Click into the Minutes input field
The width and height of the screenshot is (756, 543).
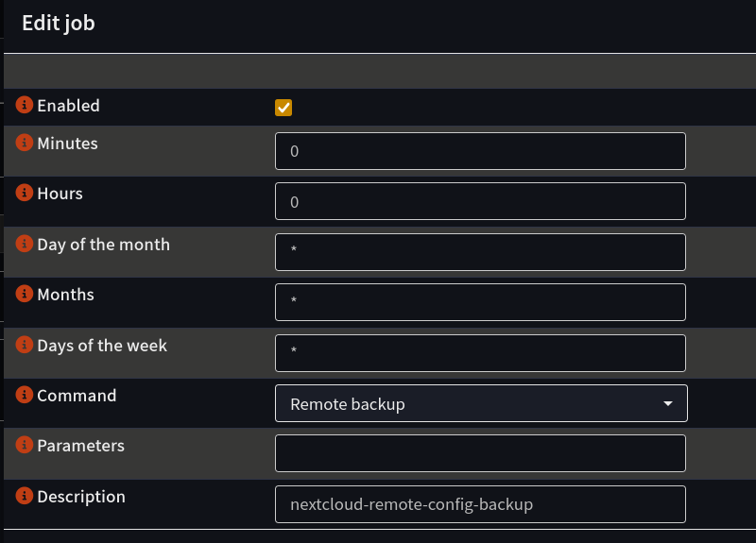(x=480, y=151)
